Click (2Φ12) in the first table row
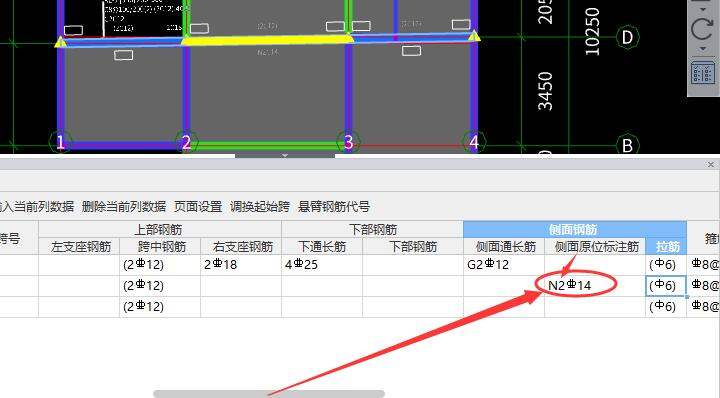Viewport: 720px width, 398px height. pyautogui.click(x=160, y=265)
